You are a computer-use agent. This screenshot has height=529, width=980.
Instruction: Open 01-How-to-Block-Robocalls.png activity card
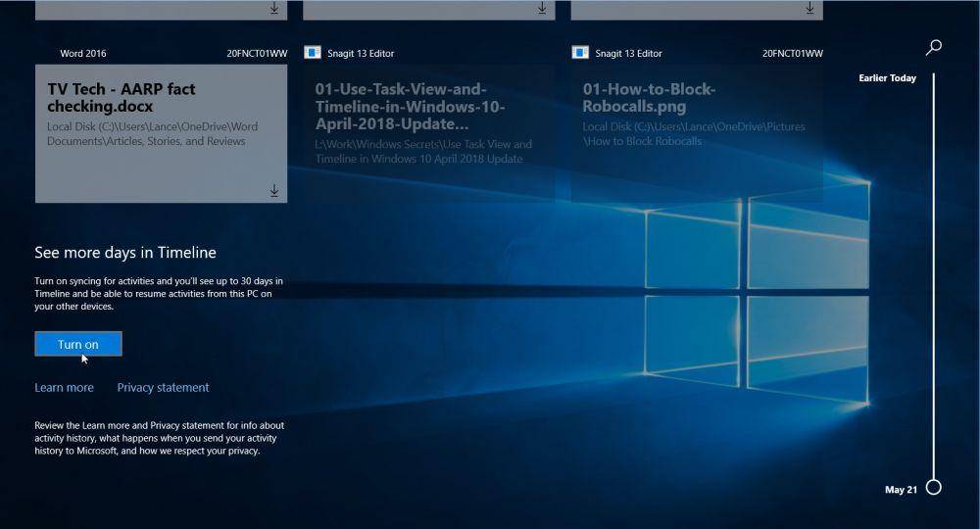[x=697, y=133]
